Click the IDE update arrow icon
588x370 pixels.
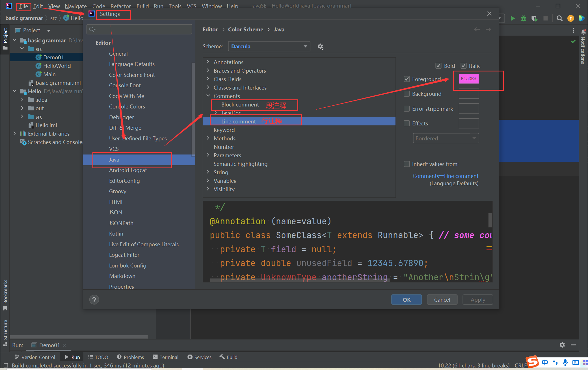[571, 18]
